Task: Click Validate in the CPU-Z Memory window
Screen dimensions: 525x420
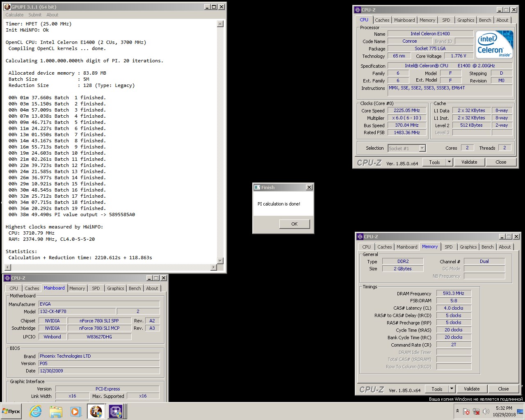Action: pyautogui.click(x=472, y=389)
